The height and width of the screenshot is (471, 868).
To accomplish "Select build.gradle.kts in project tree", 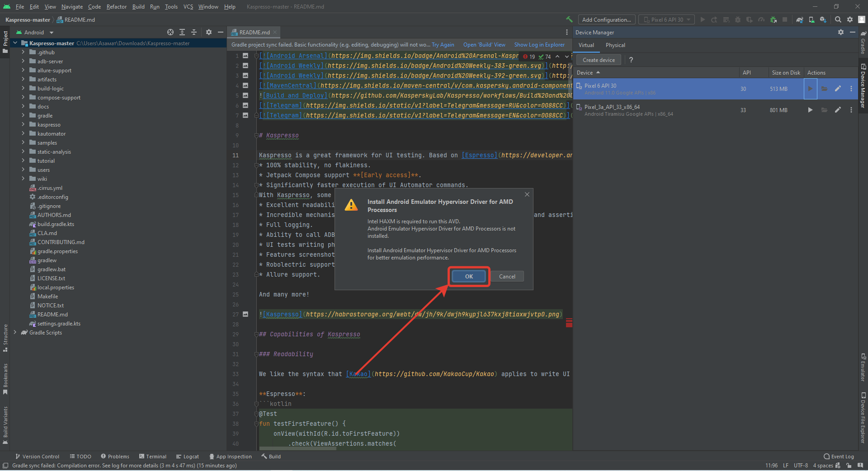I will [x=56, y=224].
